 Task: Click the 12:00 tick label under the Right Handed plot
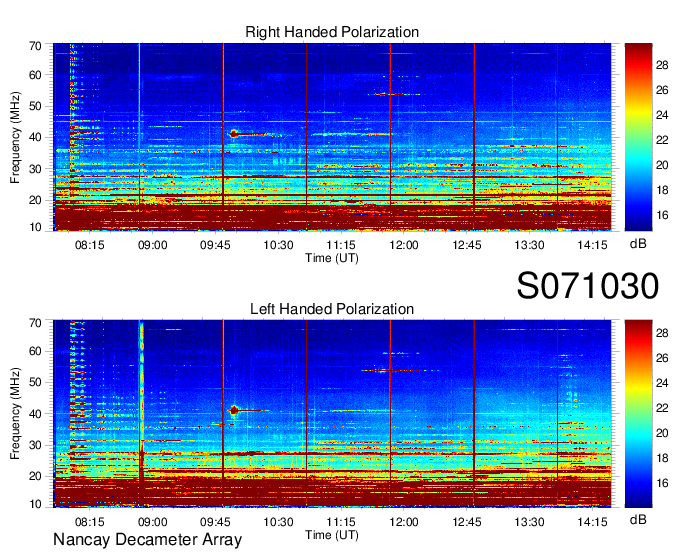pyautogui.click(x=404, y=245)
